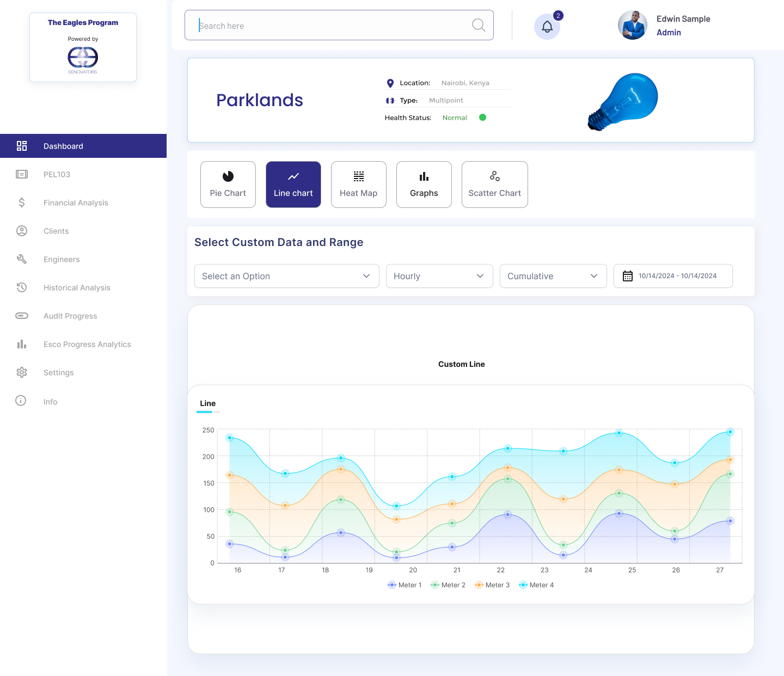Viewport: 784px width, 676px height.
Task: Toggle Meter 4 series in legend
Action: pyautogui.click(x=536, y=585)
